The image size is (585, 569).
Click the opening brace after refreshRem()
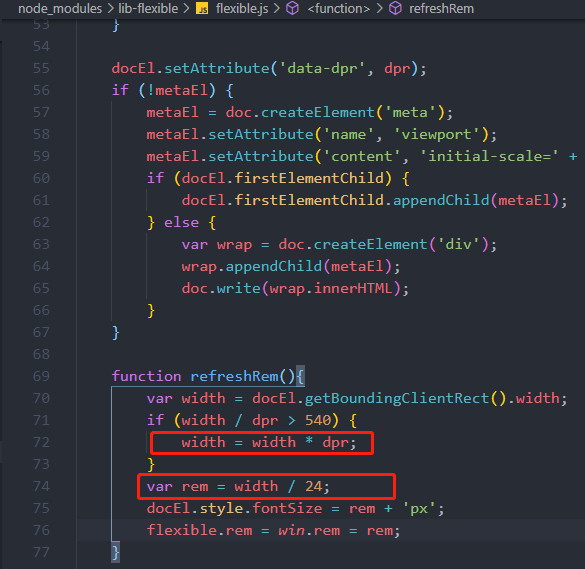coord(301,376)
